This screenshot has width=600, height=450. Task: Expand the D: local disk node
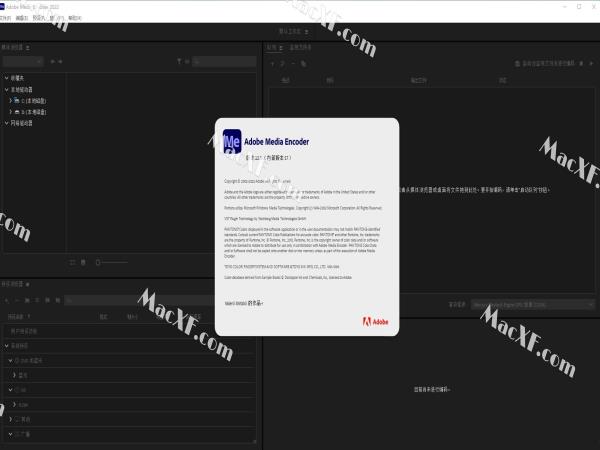[10, 112]
